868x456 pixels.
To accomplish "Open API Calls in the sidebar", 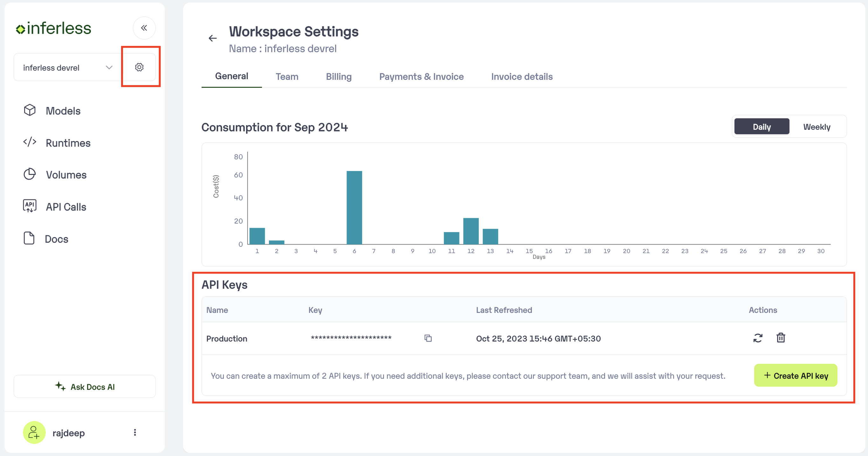I will coord(66,207).
